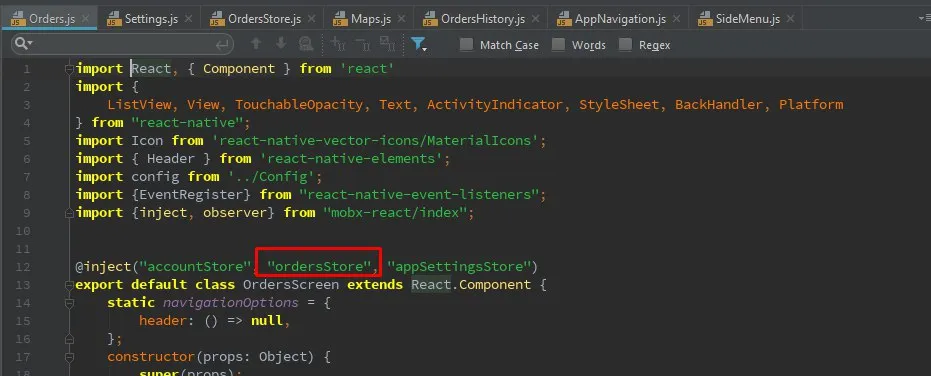Click line number 7 in the gutter
931x376 pixels.
point(27,177)
